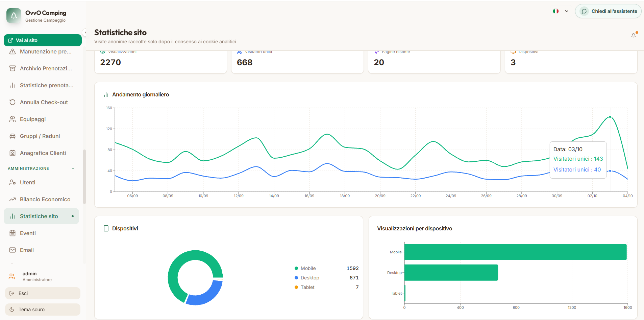
Task: Click the Statistiche prenotazioni bar chart icon
Action: (13, 85)
